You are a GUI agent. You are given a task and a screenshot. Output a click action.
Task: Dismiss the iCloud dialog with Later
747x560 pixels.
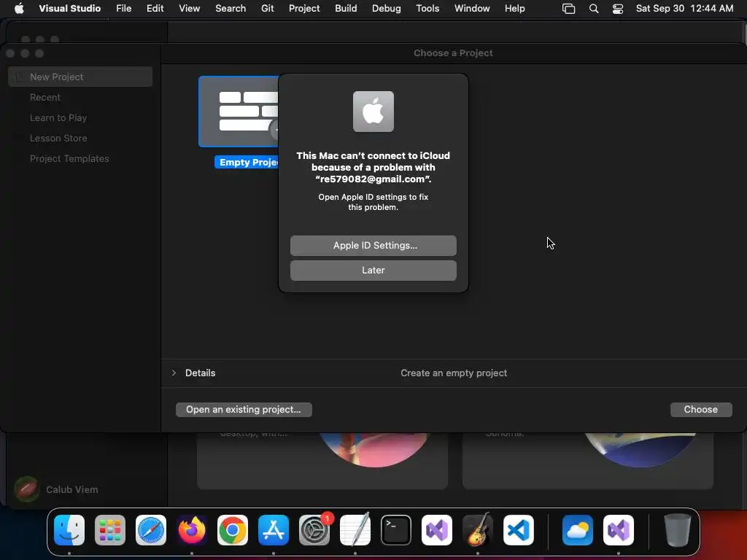click(x=373, y=271)
